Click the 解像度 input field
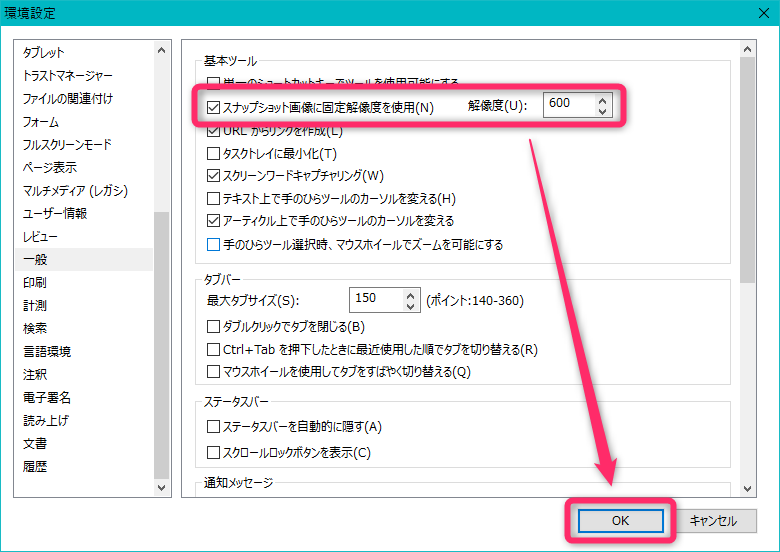The image size is (780, 552). coord(568,105)
